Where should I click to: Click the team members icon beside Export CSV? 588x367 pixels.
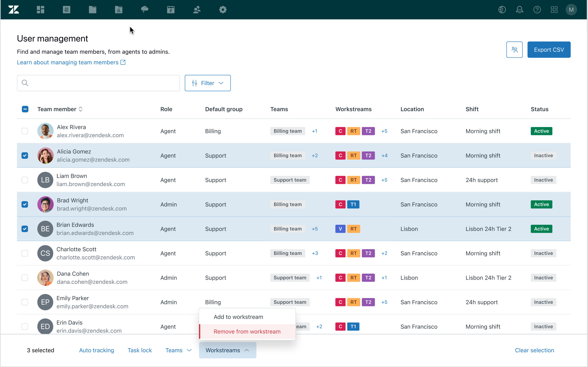pyautogui.click(x=514, y=50)
